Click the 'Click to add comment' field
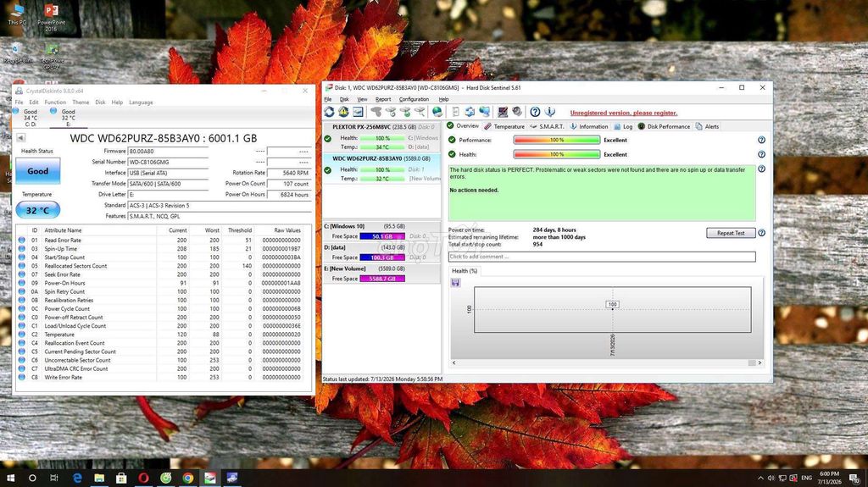Image resolution: width=868 pixels, height=487 pixels. 602,257
